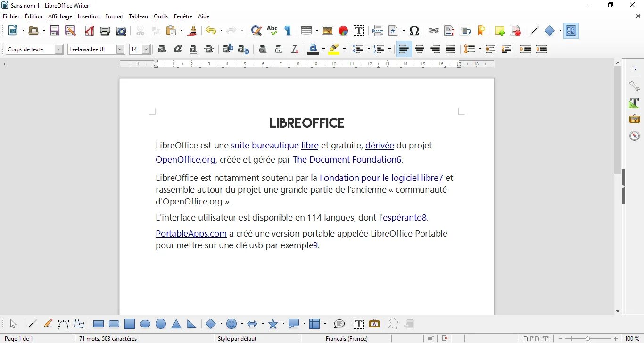Open the font name dropdown Leelawadee UI
Screen dimensions: 644x343
(x=120, y=49)
